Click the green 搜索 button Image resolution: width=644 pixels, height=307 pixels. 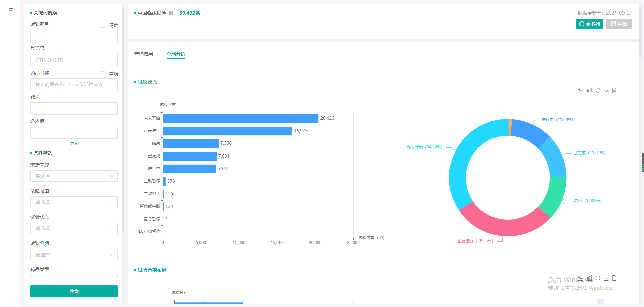coord(74,291)
